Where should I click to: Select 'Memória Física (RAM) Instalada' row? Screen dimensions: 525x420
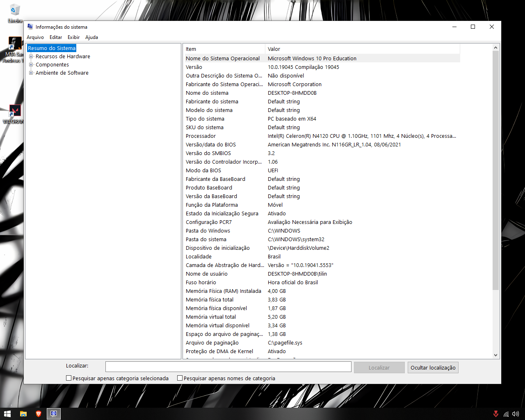(322, 291)
